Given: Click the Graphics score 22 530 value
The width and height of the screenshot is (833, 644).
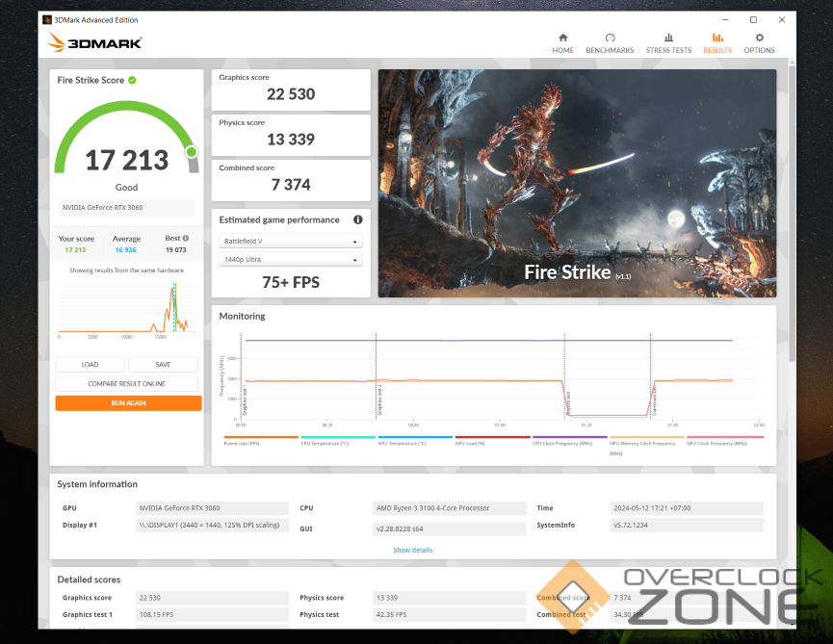Looking at the screenshot, I should pos(291,94).
